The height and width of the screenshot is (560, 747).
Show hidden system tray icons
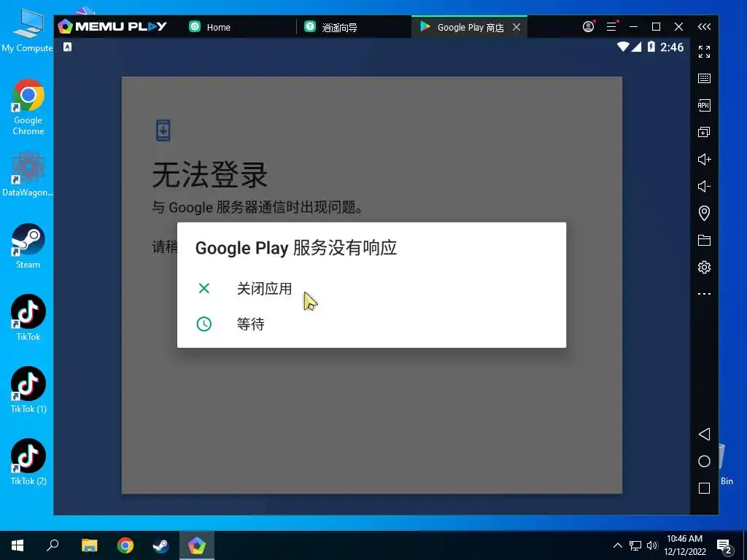[x=617, y=545]
